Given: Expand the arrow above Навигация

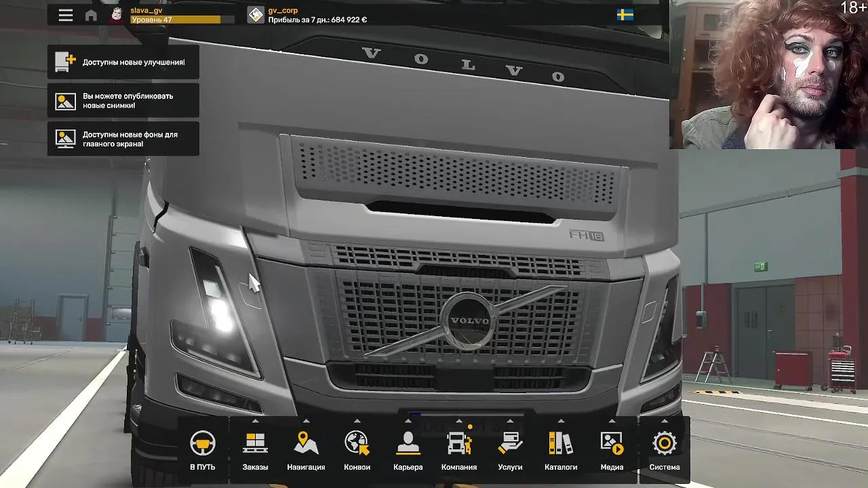Looking at the screenshot, I should pyautogui.click(x=306, y=421).
